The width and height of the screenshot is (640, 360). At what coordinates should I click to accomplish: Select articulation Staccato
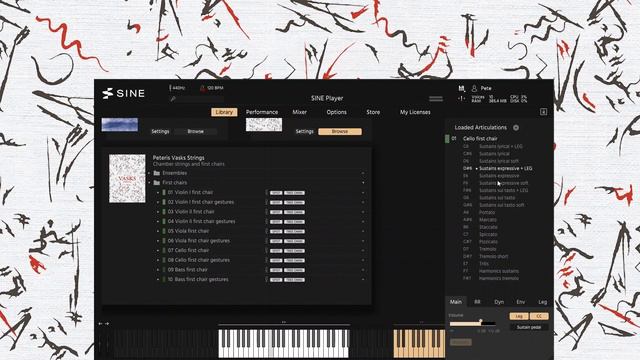(488, 227)
